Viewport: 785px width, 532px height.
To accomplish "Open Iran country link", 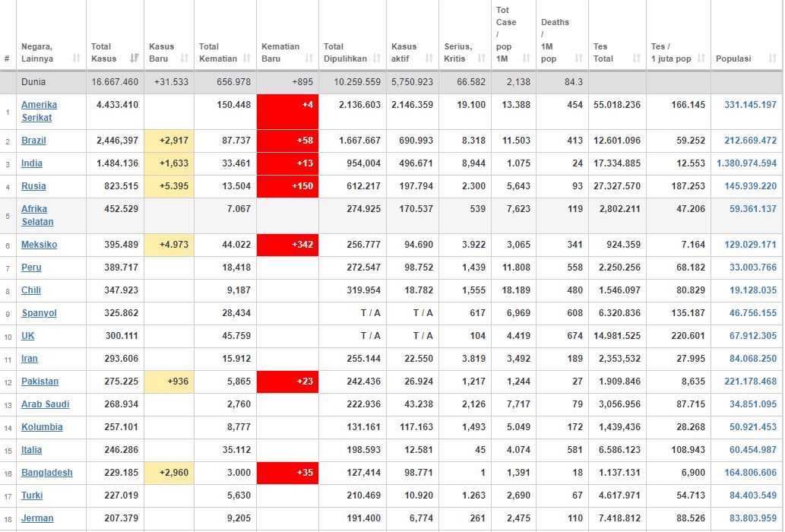I will [x=30, y=359].
